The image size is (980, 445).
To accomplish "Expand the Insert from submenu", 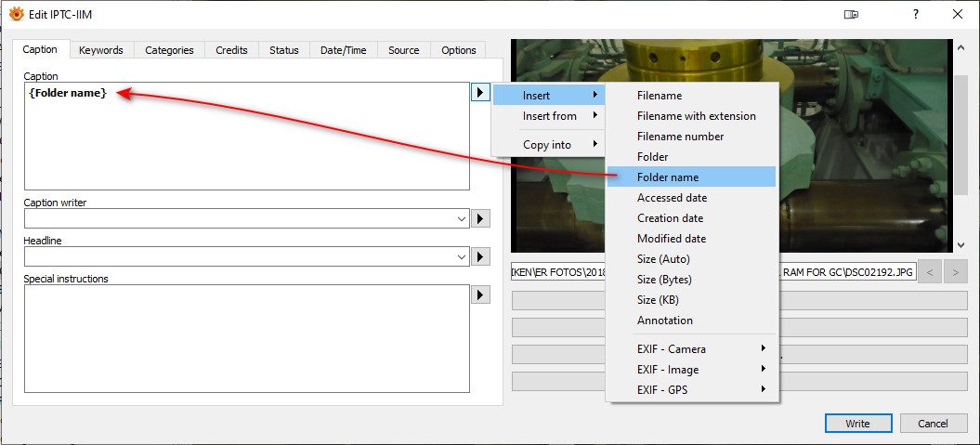I will 549,115.
